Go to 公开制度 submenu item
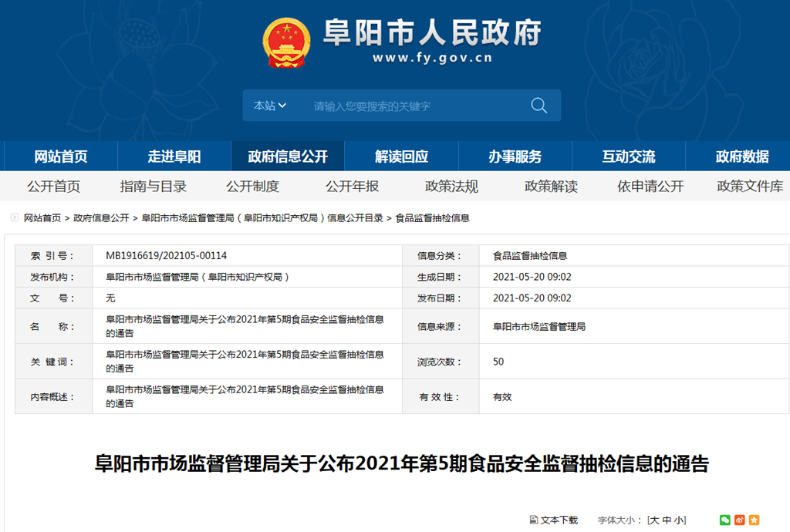The height and width of the screenshot is (532, 790). pos(252,187)
